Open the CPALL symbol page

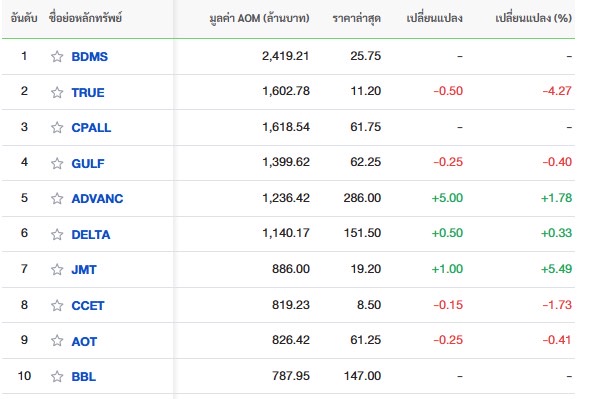[91, 127]
